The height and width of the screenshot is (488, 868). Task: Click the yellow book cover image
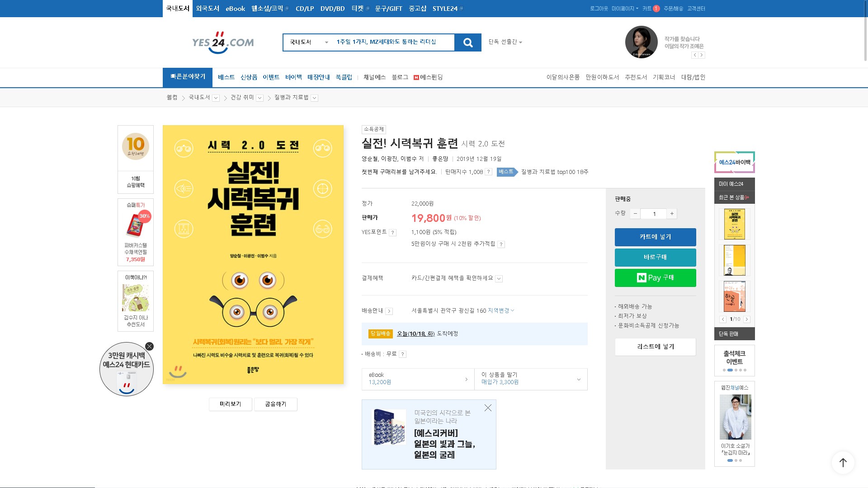pos(253,254)
